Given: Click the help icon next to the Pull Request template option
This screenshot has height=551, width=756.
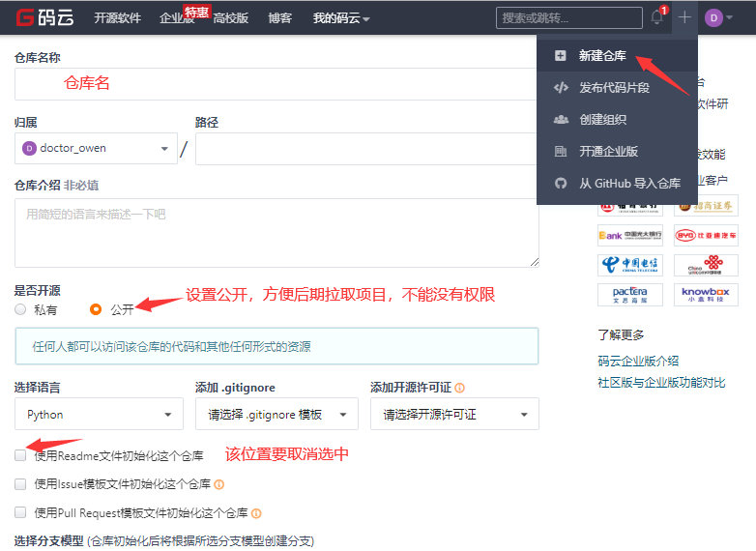Looking at the screenshot, I should pos(256,513).
